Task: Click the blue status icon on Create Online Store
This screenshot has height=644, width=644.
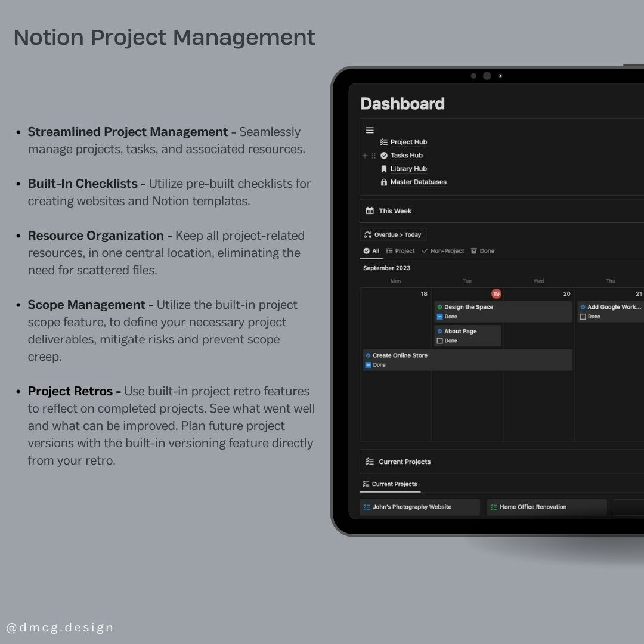Action: click(368, 355)
